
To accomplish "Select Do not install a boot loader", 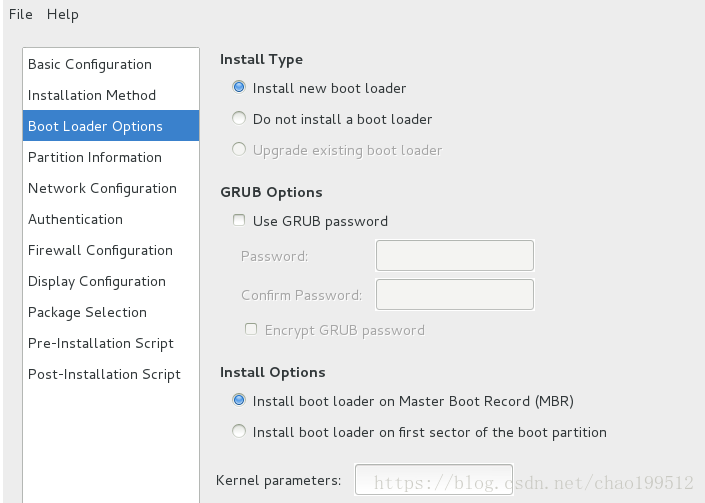I will pos(239,118).
